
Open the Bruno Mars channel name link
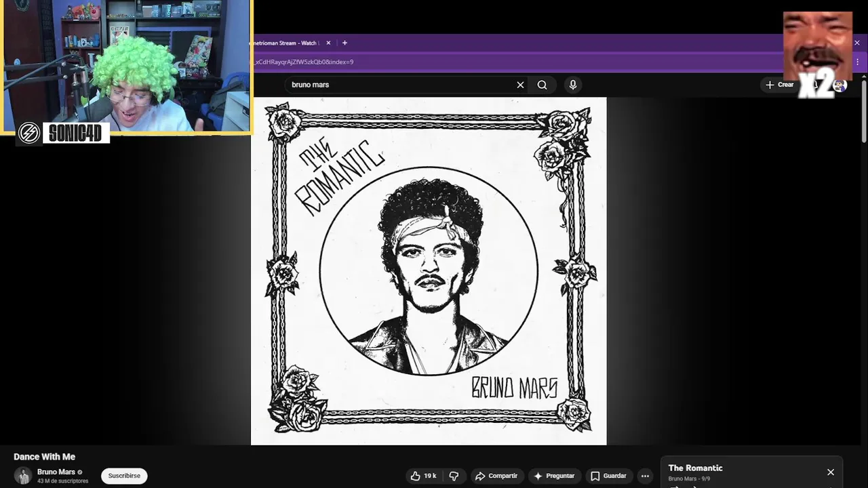point(56,472)
